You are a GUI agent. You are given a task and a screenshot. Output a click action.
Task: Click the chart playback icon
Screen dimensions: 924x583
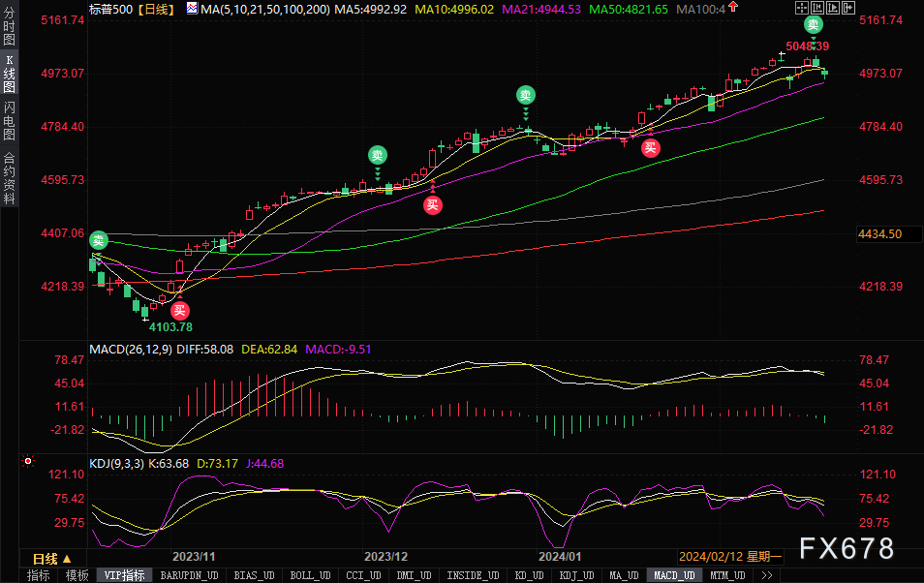coord(833,8)
